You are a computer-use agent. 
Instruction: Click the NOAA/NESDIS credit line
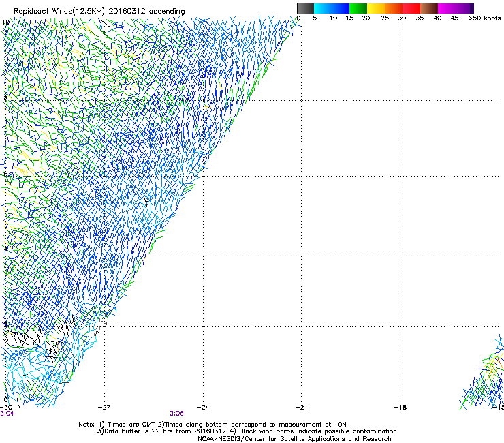point(294,439)
